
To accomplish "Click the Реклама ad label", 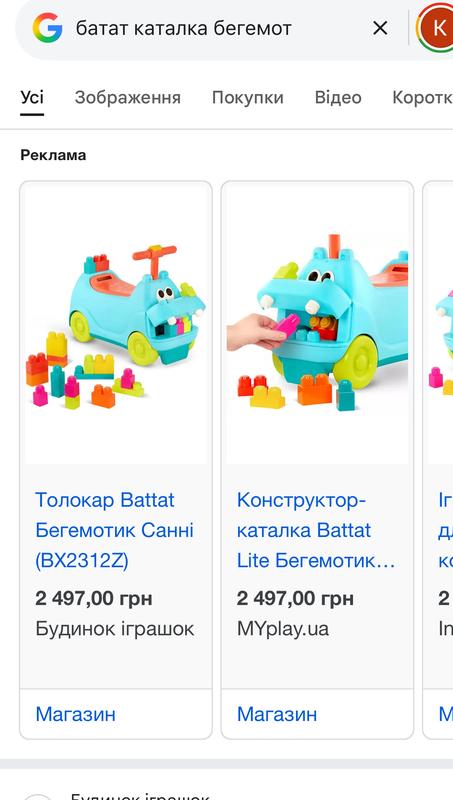I will tap(53, 155).
